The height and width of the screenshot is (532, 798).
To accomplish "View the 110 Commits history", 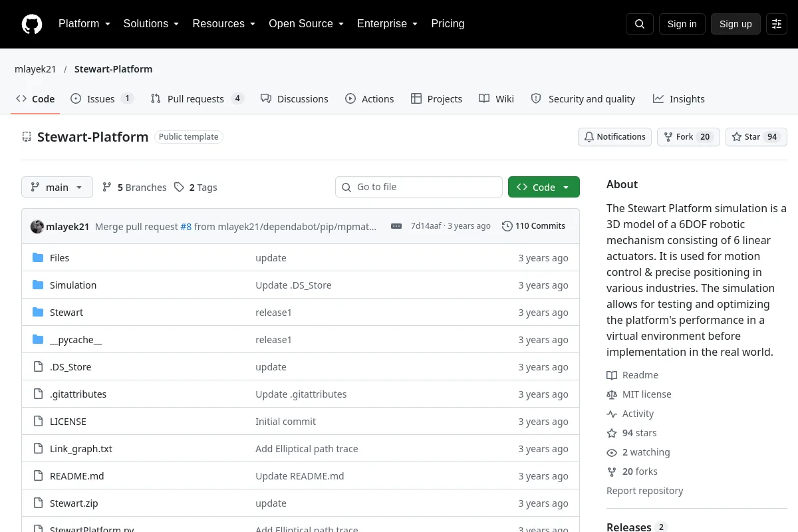I will pyautogui.click(x=533, y=226).
